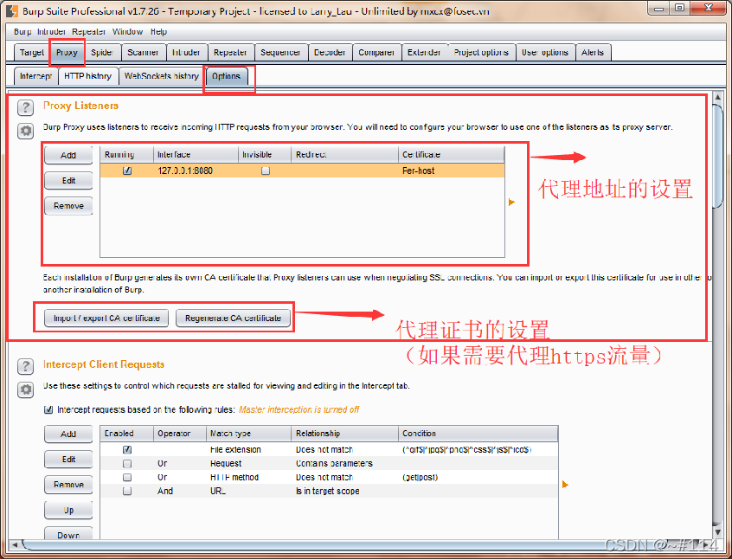732x560 pixels.
Task: Open the Intruder menu in menu bar
Action: point(51,32)
